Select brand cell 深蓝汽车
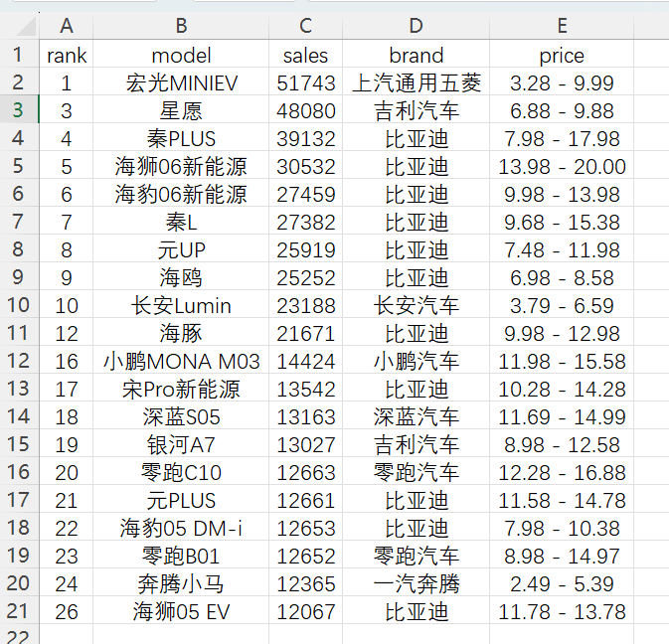Viewport: 669px width, 644px height. (x=416, y=415)
